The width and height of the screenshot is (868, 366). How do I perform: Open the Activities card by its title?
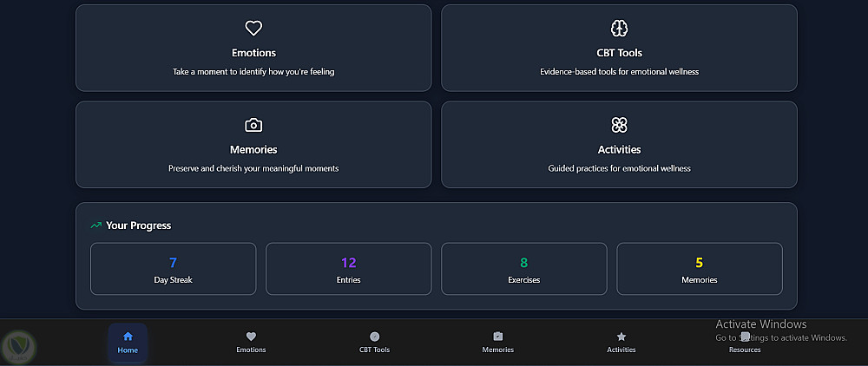coord(619,149)
